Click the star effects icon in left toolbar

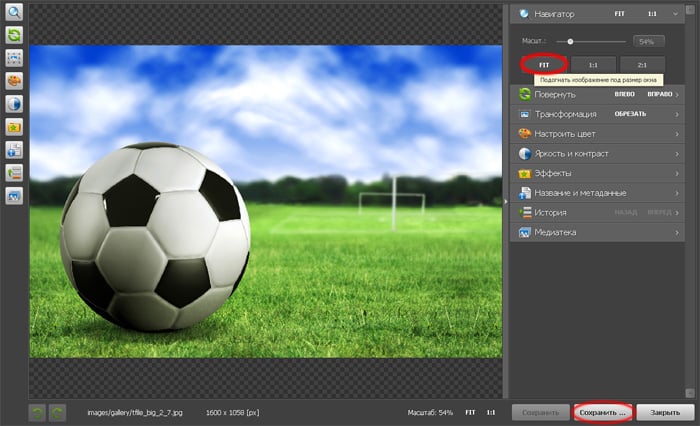point(15,127)
